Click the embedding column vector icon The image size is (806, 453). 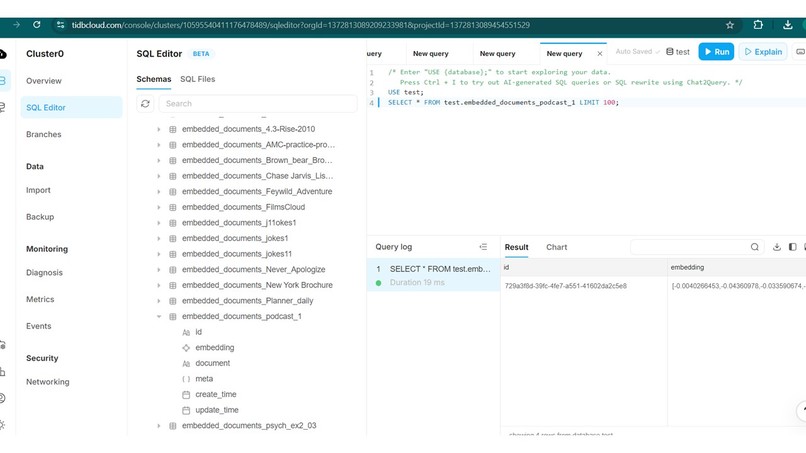pyautogui.click(x=186, y=348)
